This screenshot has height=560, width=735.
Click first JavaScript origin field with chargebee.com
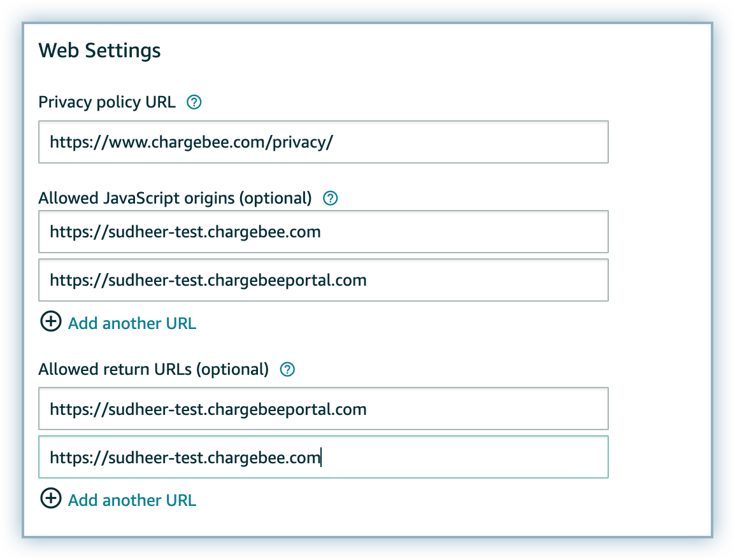click(x=323, y=232)
